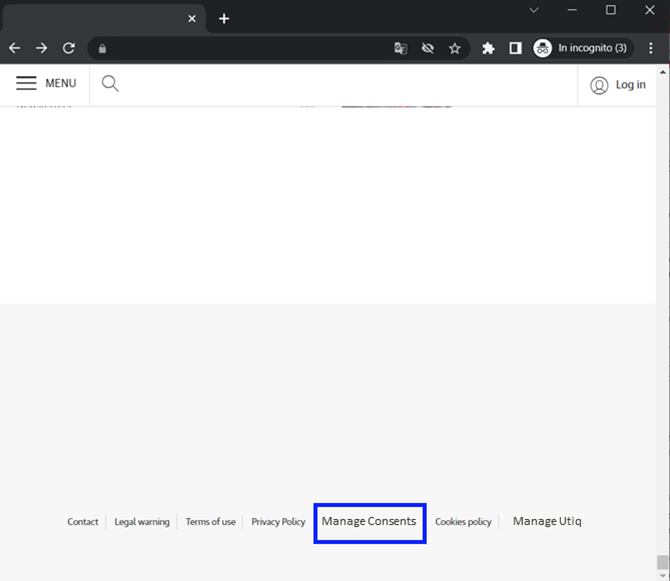Reload the page with refresh icon
Viewport: 670px width, 581px height.
(x=69, y=48)
